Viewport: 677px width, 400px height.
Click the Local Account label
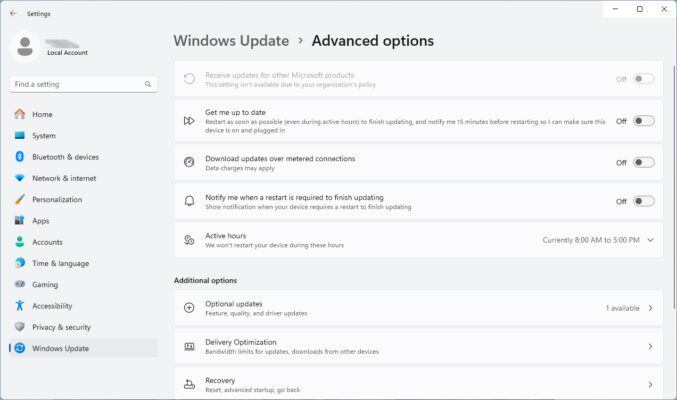(67, 53)
